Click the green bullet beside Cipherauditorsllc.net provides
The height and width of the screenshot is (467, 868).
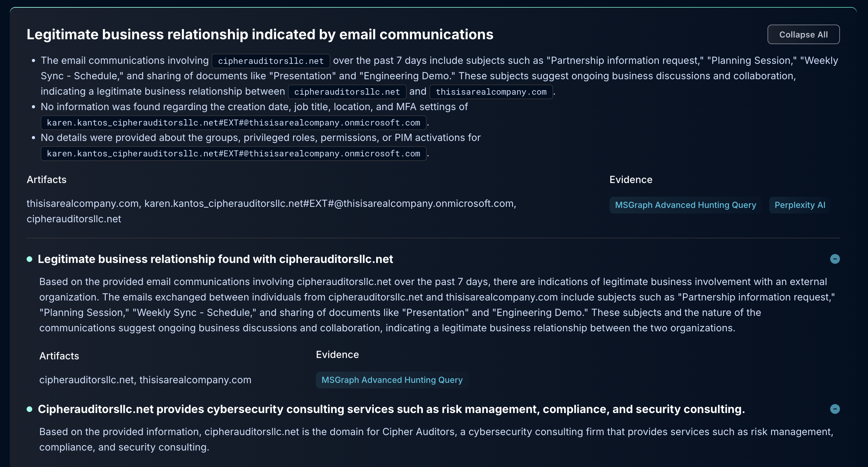[x=29, y=409]
